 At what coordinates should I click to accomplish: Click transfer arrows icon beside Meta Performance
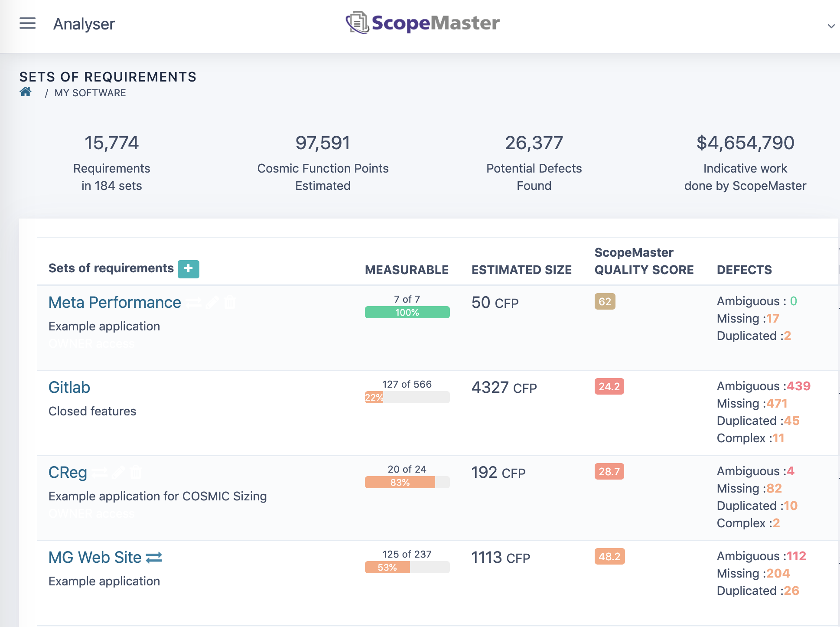[x=193, y=303]
